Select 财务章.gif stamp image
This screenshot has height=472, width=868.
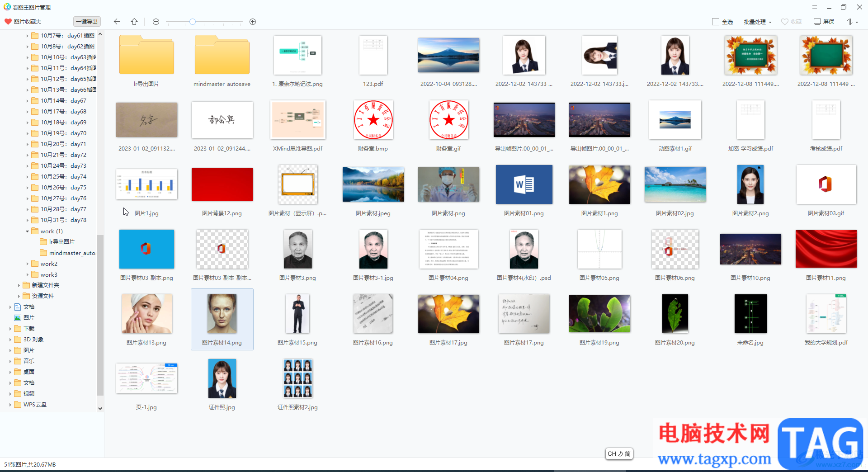click(448, 120)
